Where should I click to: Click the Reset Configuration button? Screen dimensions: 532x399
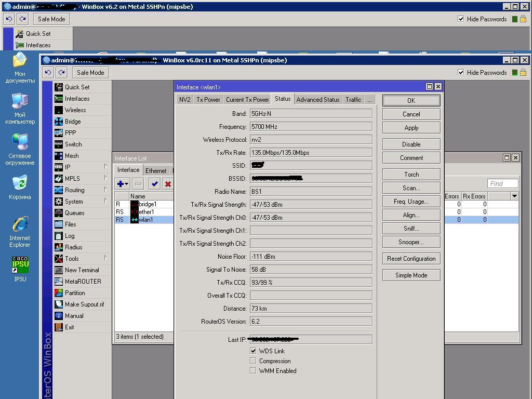pyautogui.click(x=411, y=259)
